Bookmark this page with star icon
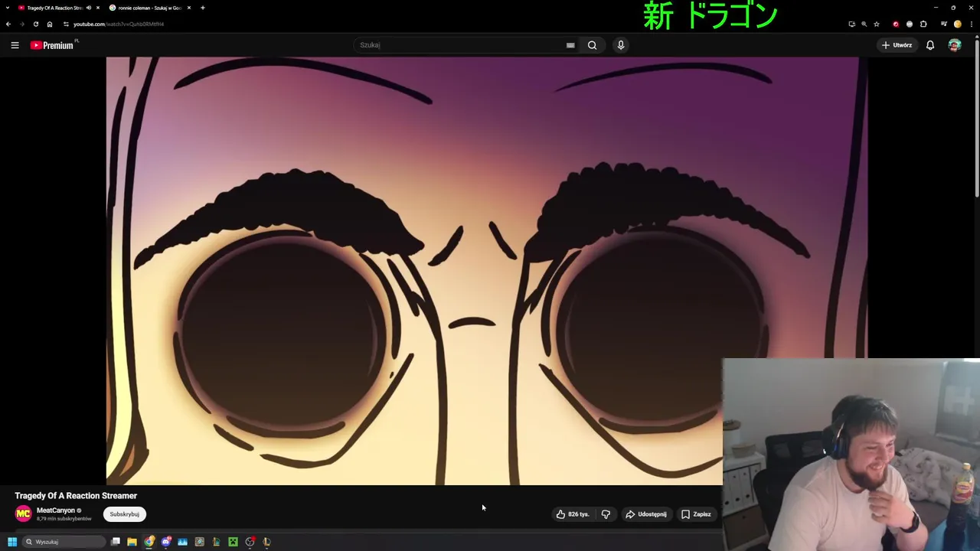This screenshot has width=980, height=551. point(877,24)
